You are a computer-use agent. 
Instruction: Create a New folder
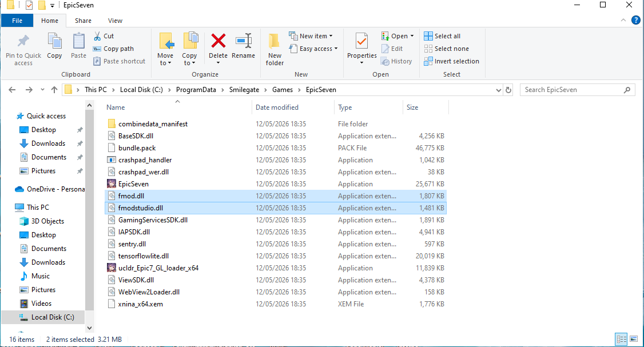(275, 49)
